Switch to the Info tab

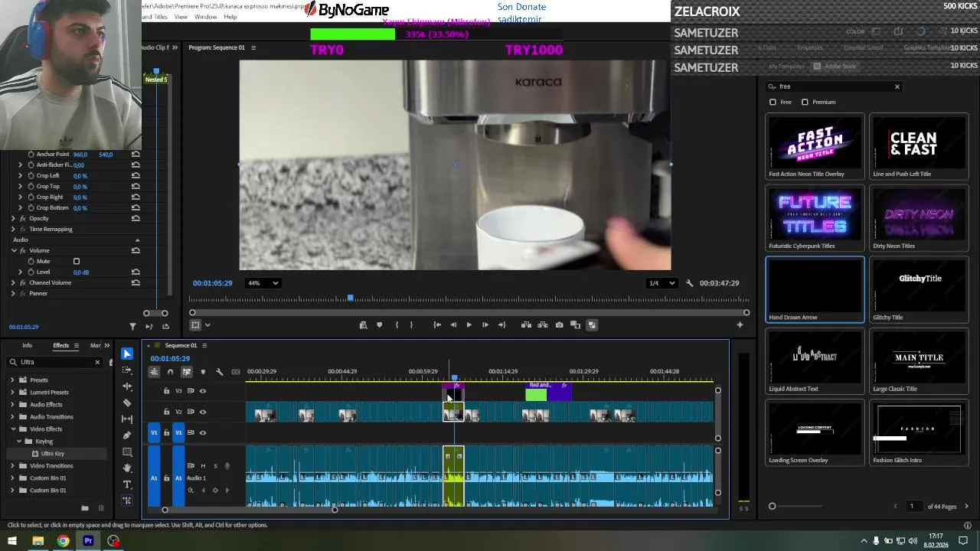click(27, 346)
